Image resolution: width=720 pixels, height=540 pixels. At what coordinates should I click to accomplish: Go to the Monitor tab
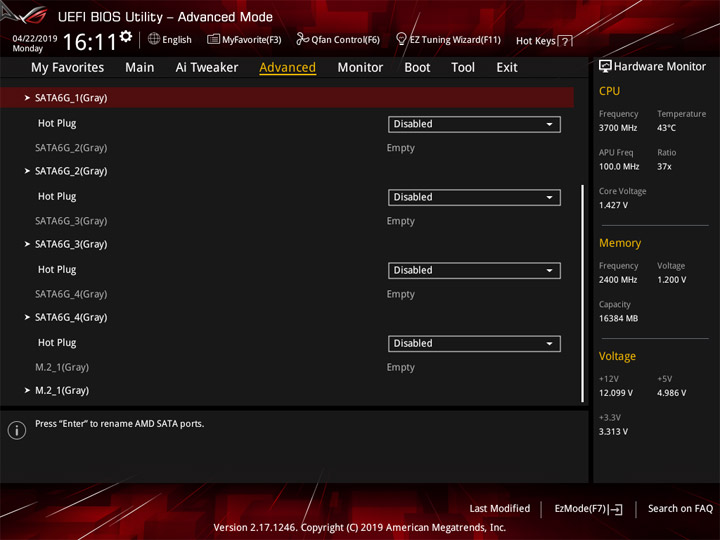click(x=360, y=68)
